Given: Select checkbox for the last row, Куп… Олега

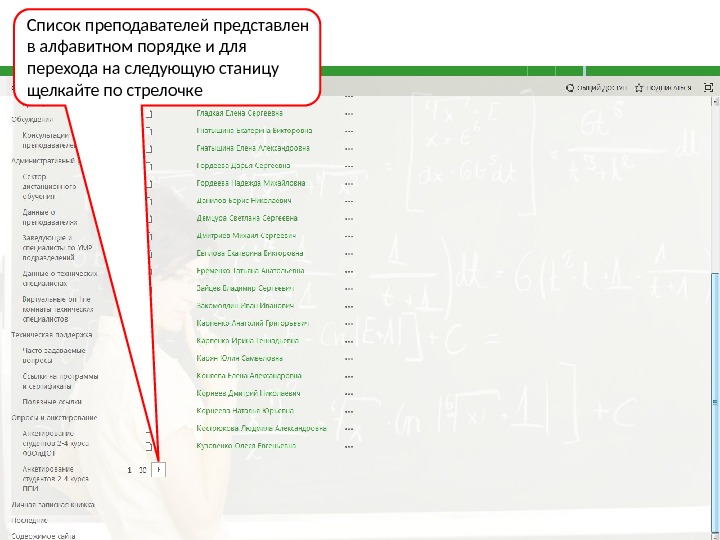Looking at the screenshot, I should click(x=149, y=446).
